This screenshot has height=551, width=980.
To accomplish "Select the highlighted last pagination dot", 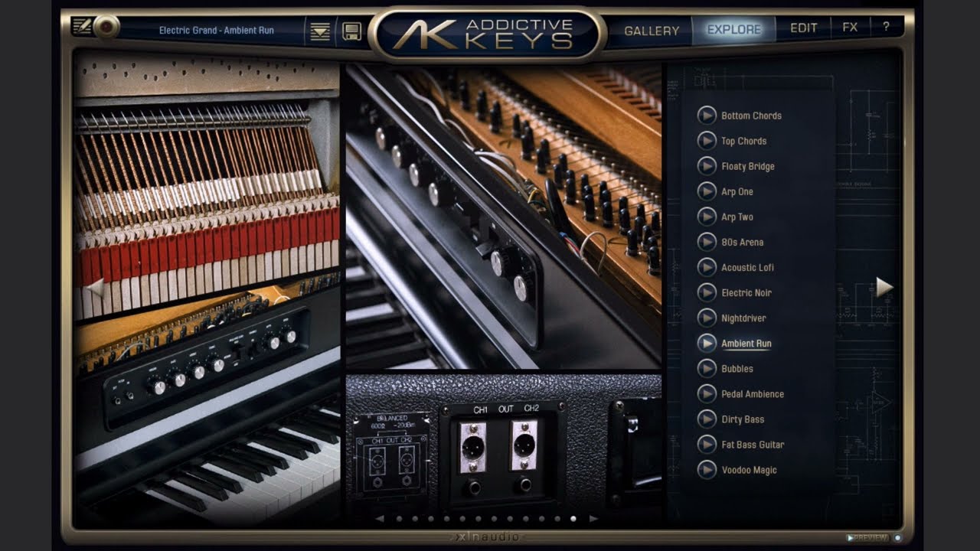I will [573, 519].
